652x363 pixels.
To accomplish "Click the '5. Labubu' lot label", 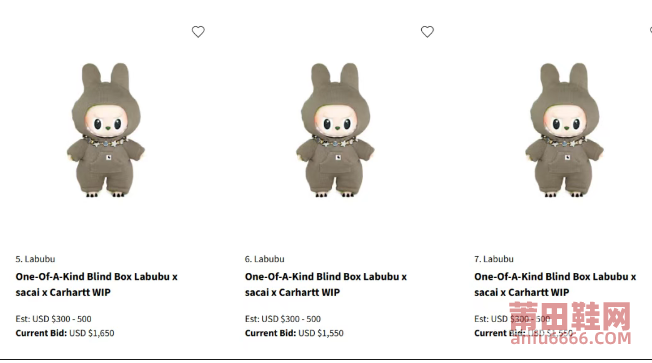I will coord(35,259).
